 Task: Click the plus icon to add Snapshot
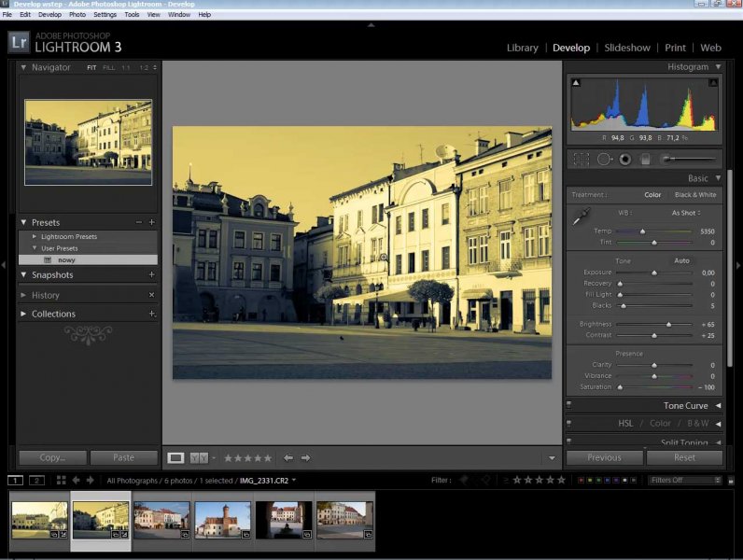pyautogui.click(x=151, y=275)
